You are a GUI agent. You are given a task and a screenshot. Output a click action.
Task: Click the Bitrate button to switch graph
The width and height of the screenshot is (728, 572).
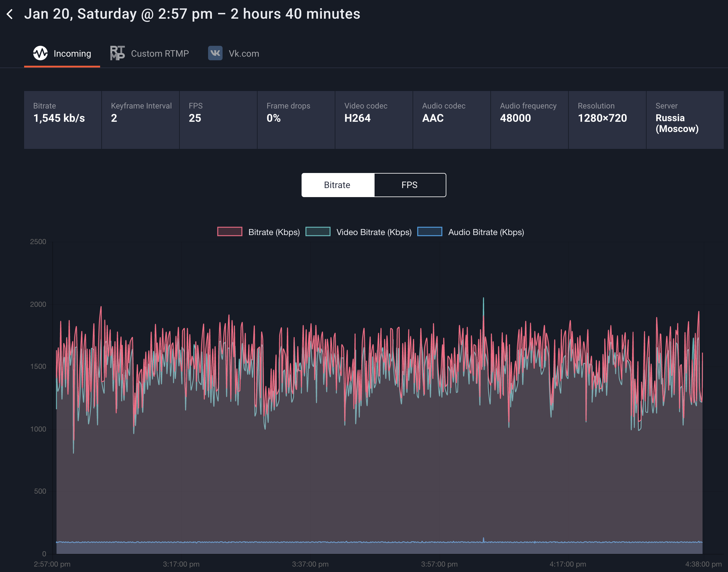[337, 185]
